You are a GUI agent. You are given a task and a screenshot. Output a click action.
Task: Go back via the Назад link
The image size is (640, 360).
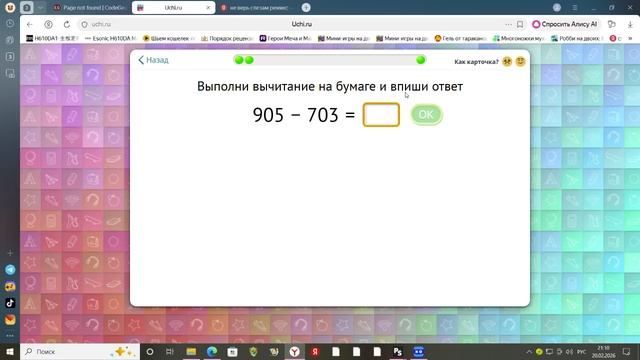point(153,60)
